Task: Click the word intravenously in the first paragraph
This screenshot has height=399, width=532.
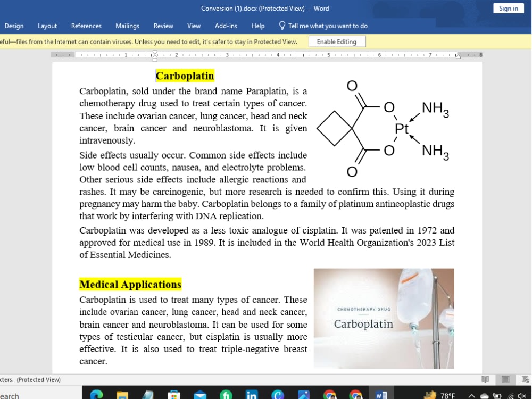Action: click(107, 140)
